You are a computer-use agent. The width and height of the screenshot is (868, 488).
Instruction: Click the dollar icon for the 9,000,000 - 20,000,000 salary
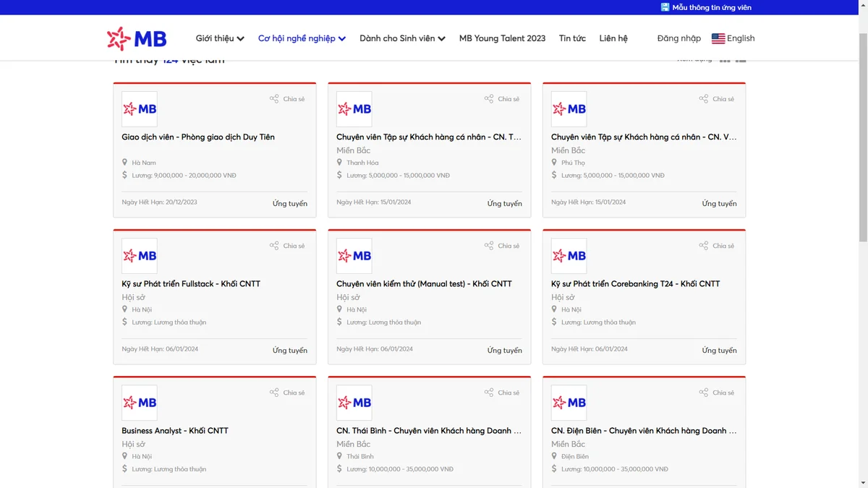pyautogui.click(x=124, y=175)
